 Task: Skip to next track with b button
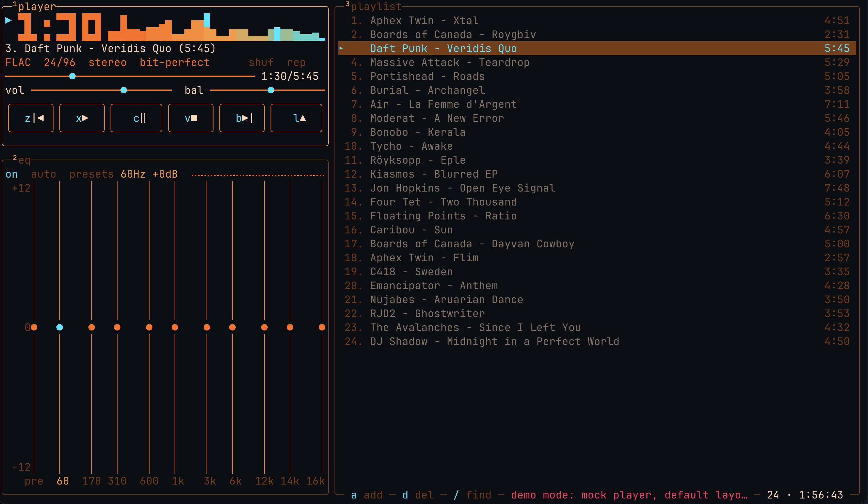click(242, 118)
